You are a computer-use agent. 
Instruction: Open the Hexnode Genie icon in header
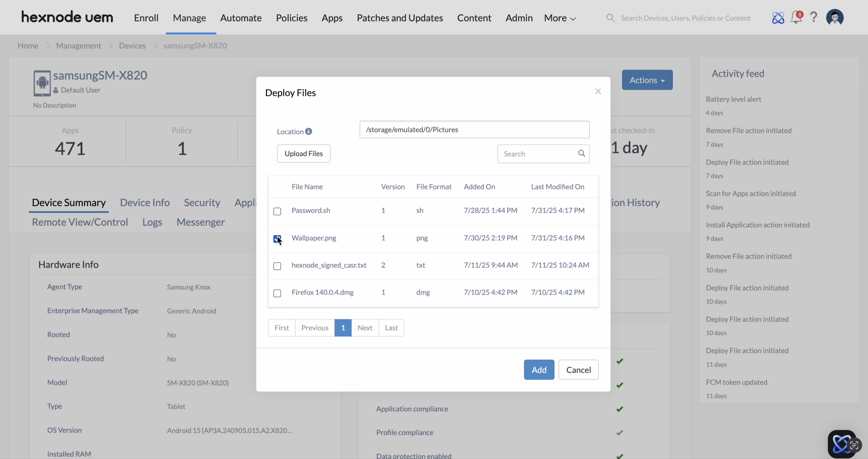[778, 18]
